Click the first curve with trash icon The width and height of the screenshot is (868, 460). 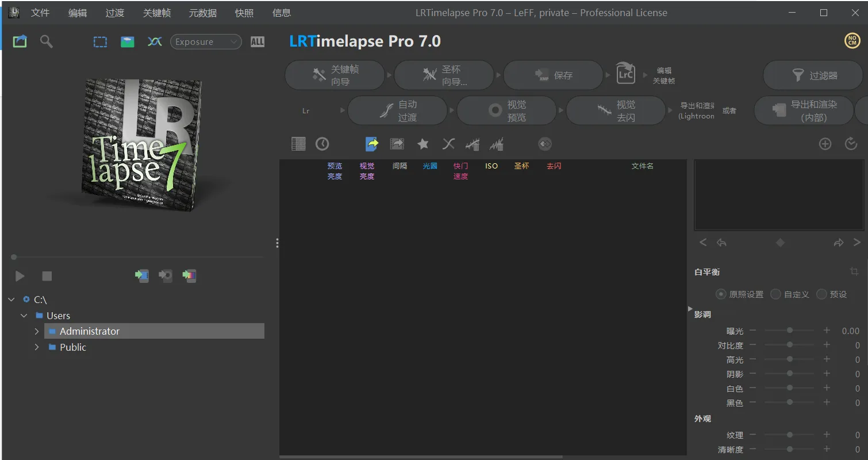tap(473, 144)
